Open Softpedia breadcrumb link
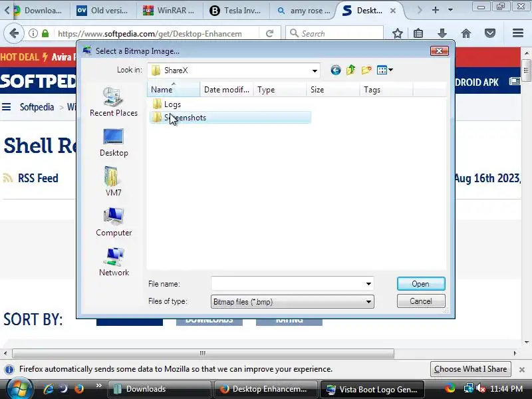Viewport: 532px width, 399px height. tap(37, 107)
